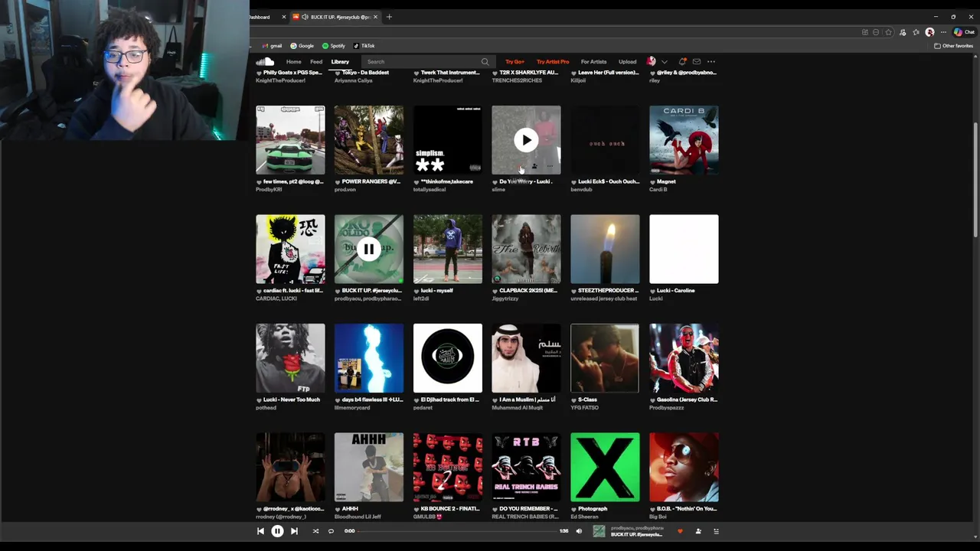Screen dimensions: 980x551
Task: Toggle repeat in the player bar
Action: [x=331, y=531]
